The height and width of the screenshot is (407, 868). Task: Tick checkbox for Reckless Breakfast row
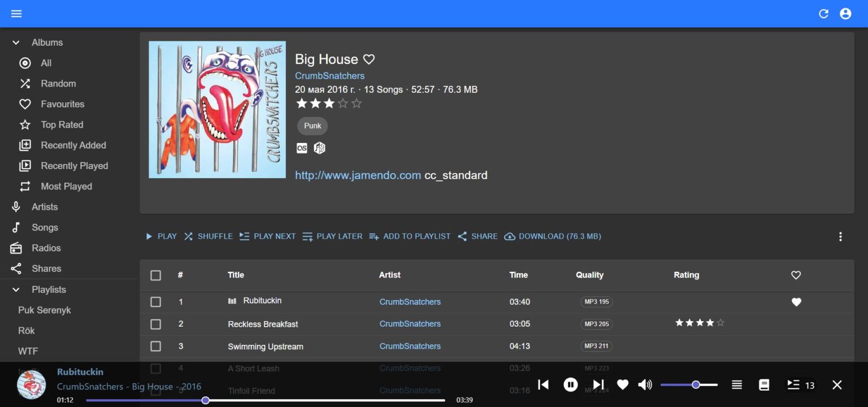[156, 324]
